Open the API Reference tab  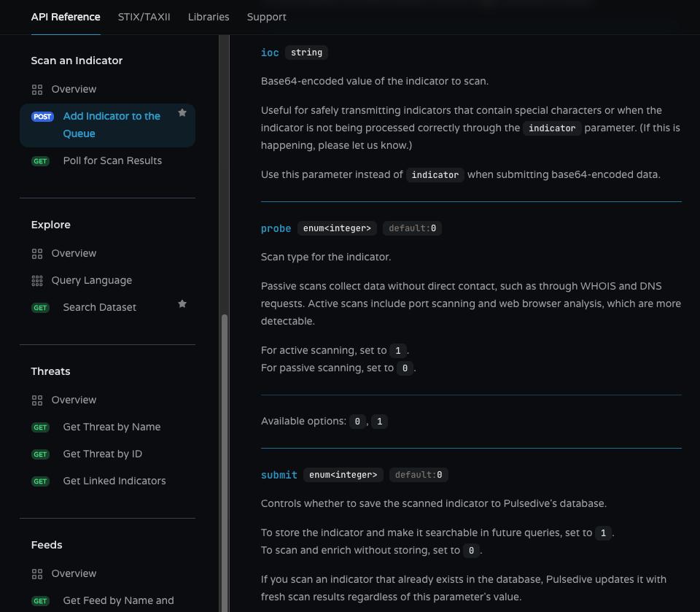tap(66, 17)
